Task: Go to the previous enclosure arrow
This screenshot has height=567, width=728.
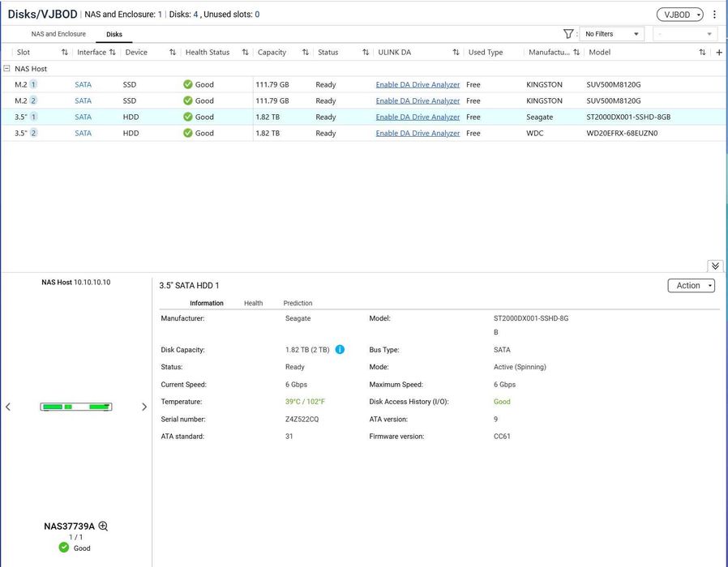Action: coord(8,407)
